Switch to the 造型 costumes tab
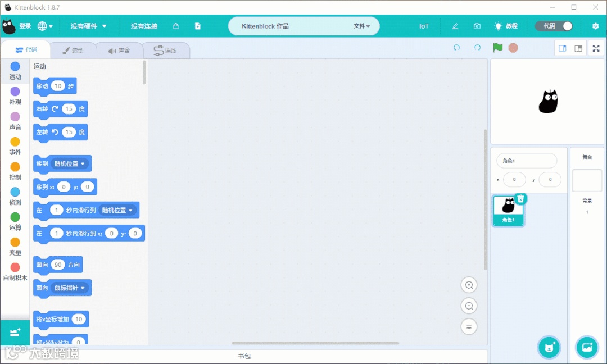This screenshot has width=607, height=364. point(73,51)
